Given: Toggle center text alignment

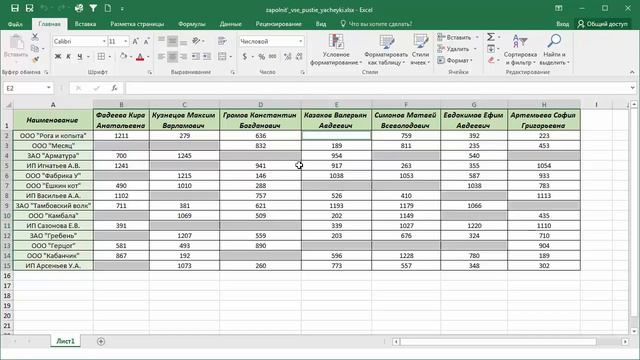Looking at the screenshot, I should [173, 56].
